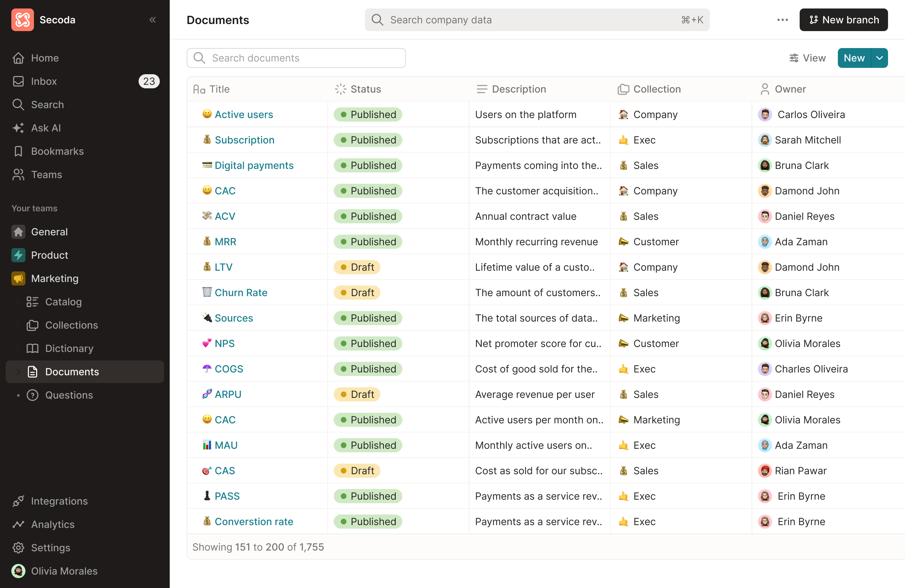Click Carlos Oliveira owner avatar
The width and height of the screenshot is (905, 588).
point(765,114)
